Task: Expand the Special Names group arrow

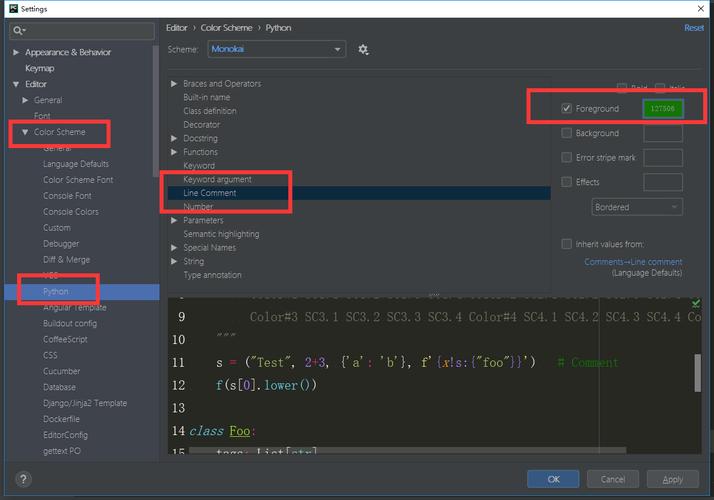Action: click(x=173, y=248)
